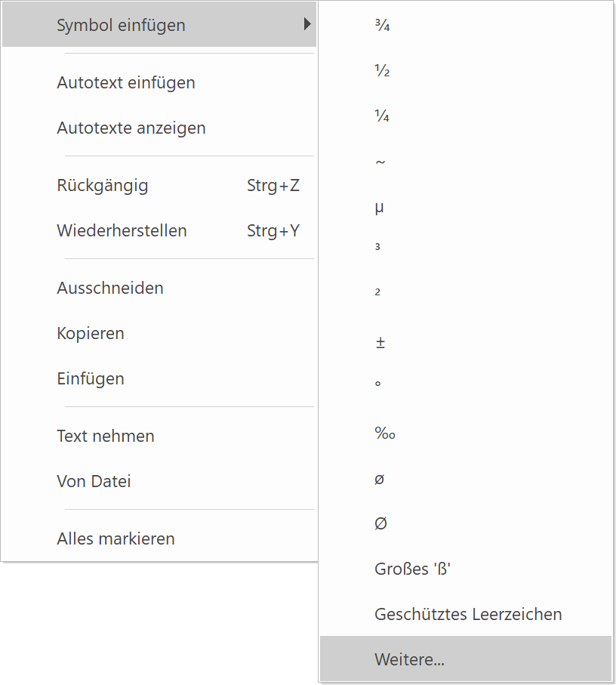Click Autotext einfügen menu entry

click(x=126, y=82)
